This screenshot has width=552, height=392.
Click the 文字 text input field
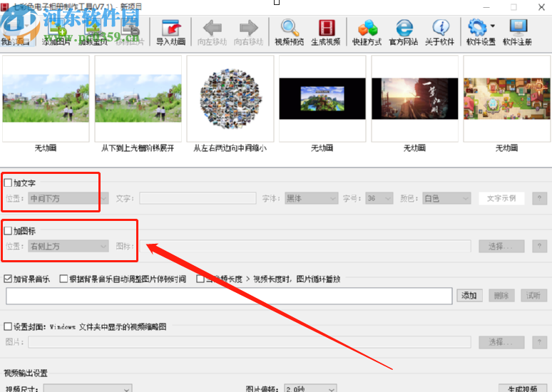point(198,198)
